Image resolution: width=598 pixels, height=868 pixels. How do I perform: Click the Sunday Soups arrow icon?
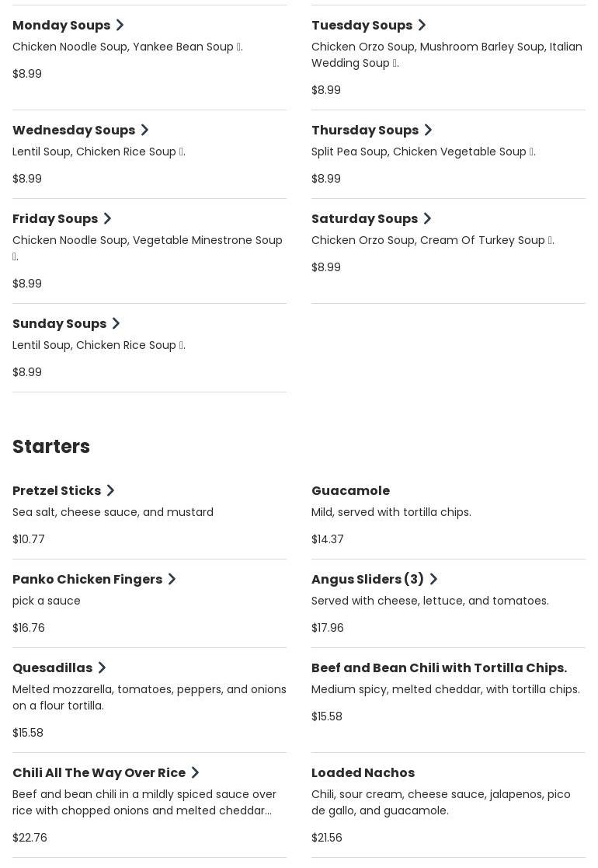[116, 324]
